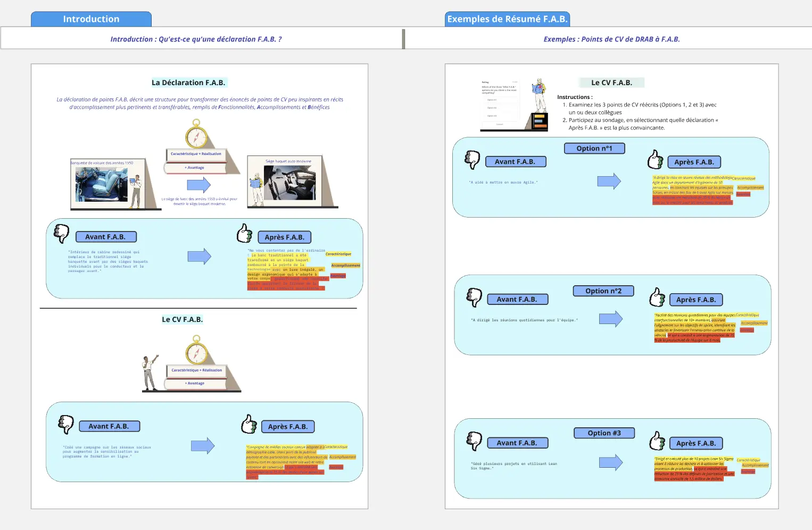Viewport: 812px width, 530px height.
Task: Click blue arrow between the two car seat pictures
Action: pyautogui.click(x=199, y=185)
